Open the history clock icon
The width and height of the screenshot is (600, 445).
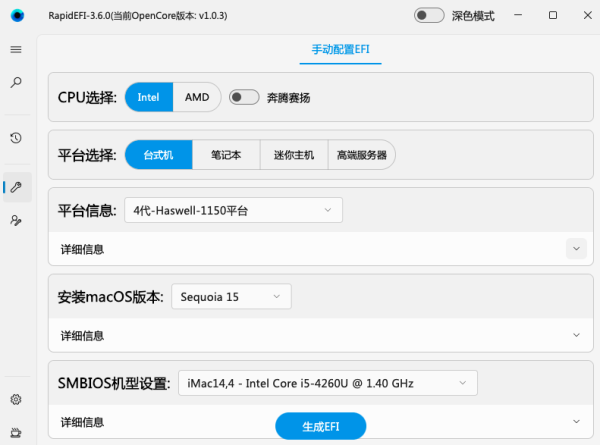coord(16,138)
